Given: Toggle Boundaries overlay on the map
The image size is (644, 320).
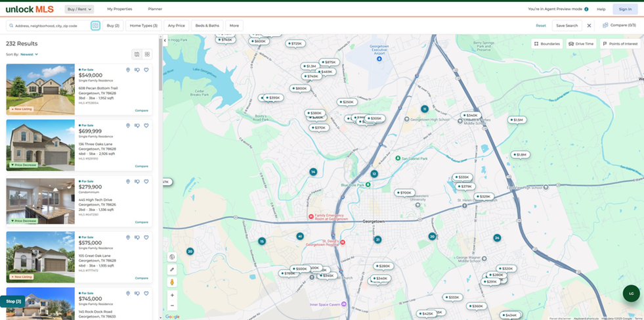Looking at the screenshot, I should click(x=547, y=43).
